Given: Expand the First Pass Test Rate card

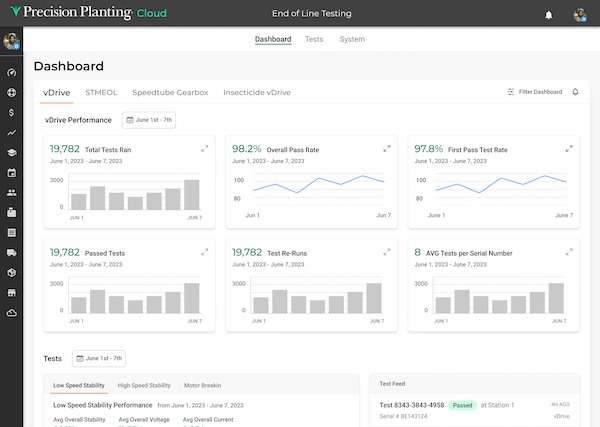Looking at the screenshot, I should (x=569, y=148).
